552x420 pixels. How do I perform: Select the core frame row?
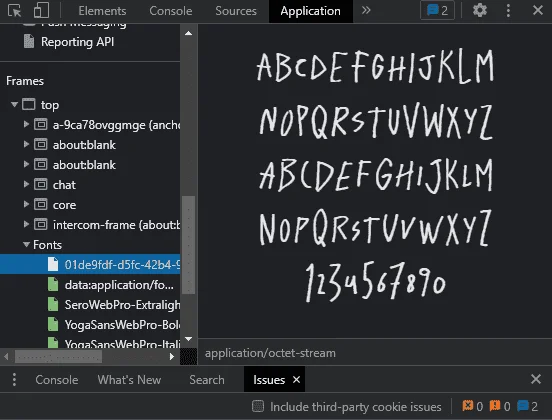click(90, 205)
